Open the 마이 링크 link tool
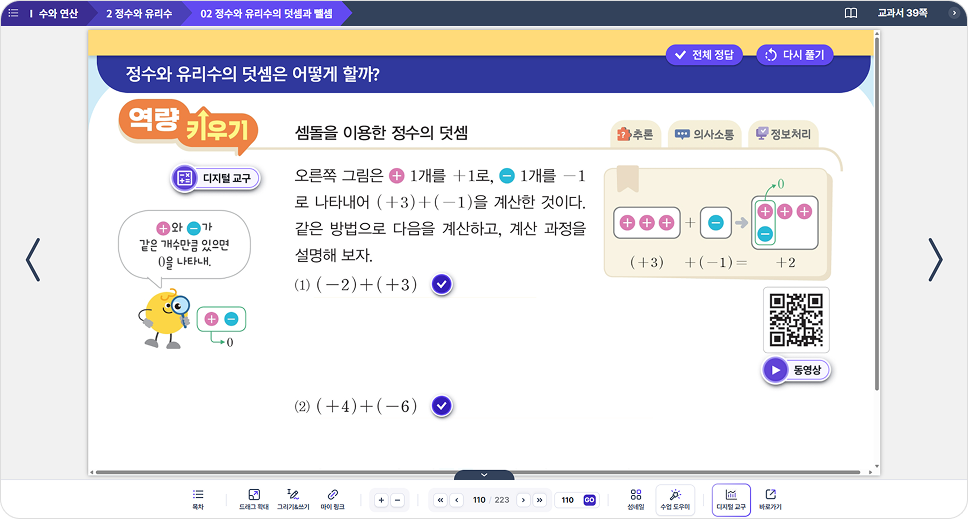The image size is (968, 519). pyautogui.click(x=332, y=498)
